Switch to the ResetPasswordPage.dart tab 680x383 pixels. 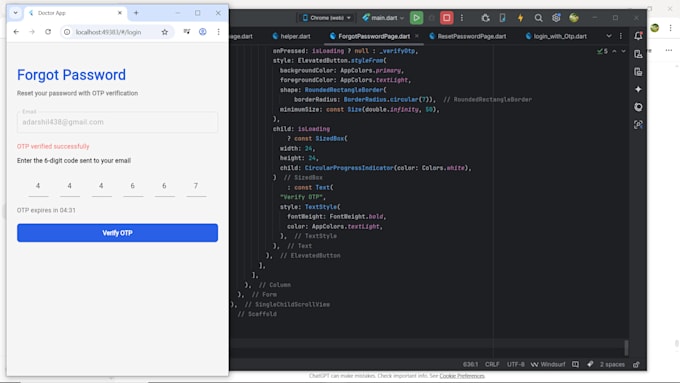(468, 36)
